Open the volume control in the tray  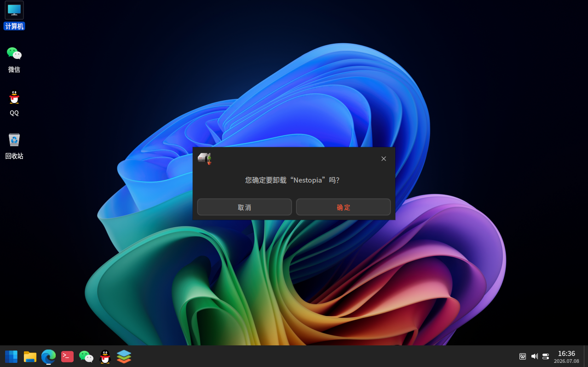pyautogui.click(x=534, y=356)
